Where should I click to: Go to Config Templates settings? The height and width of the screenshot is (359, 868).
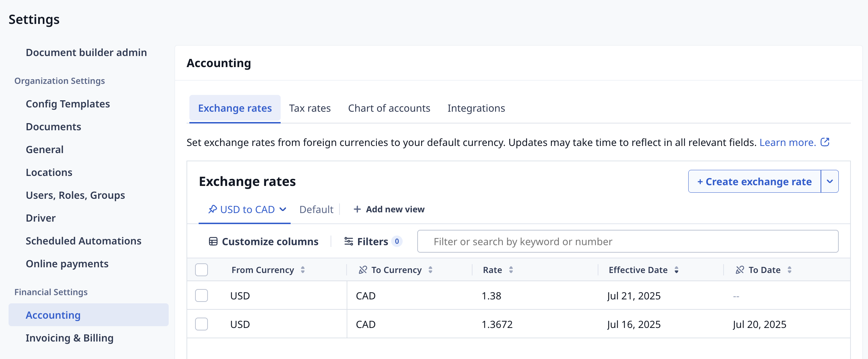[x=68, y=104]
